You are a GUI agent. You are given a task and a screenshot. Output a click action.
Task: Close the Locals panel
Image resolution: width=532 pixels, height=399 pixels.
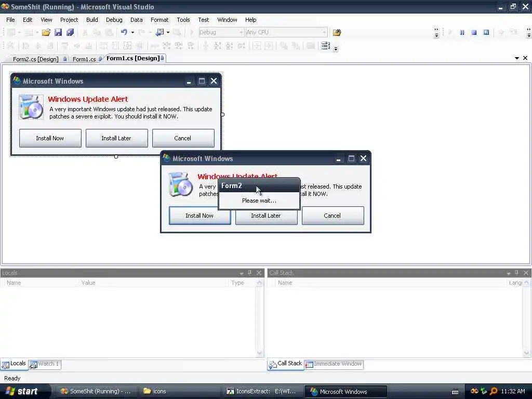[259, 273]
